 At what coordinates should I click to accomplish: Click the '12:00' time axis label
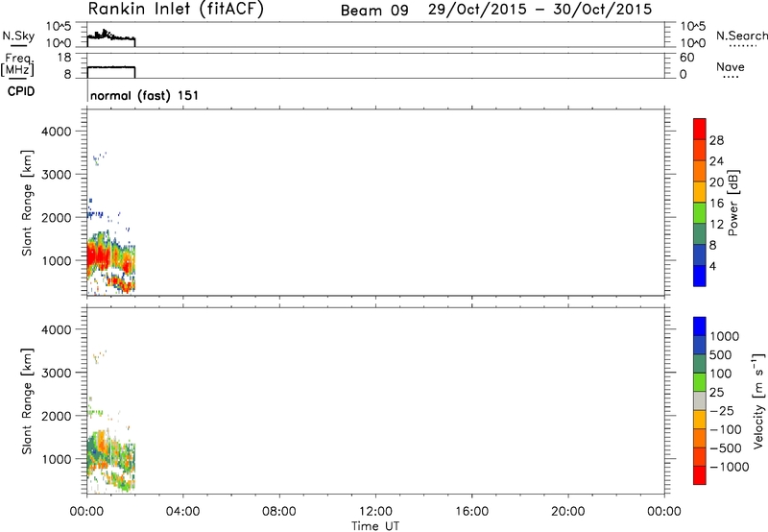click(375, 512)
